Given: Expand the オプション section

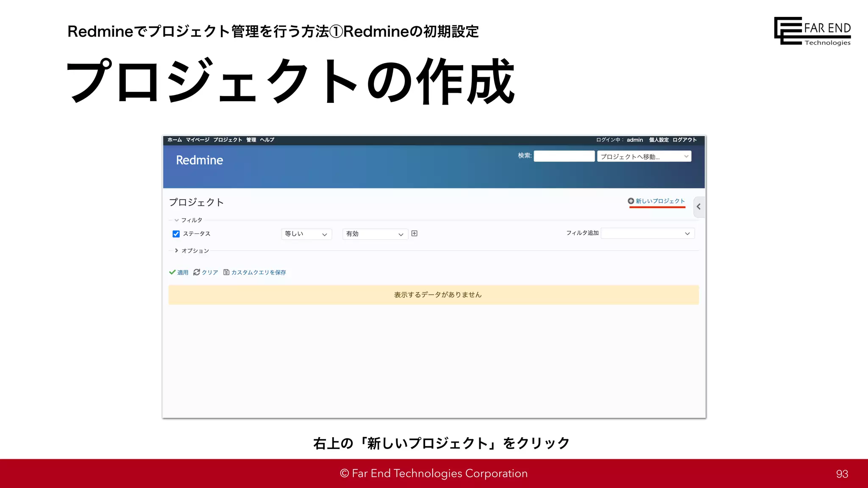Looking at the screenshot, I should tap(192, 251).
